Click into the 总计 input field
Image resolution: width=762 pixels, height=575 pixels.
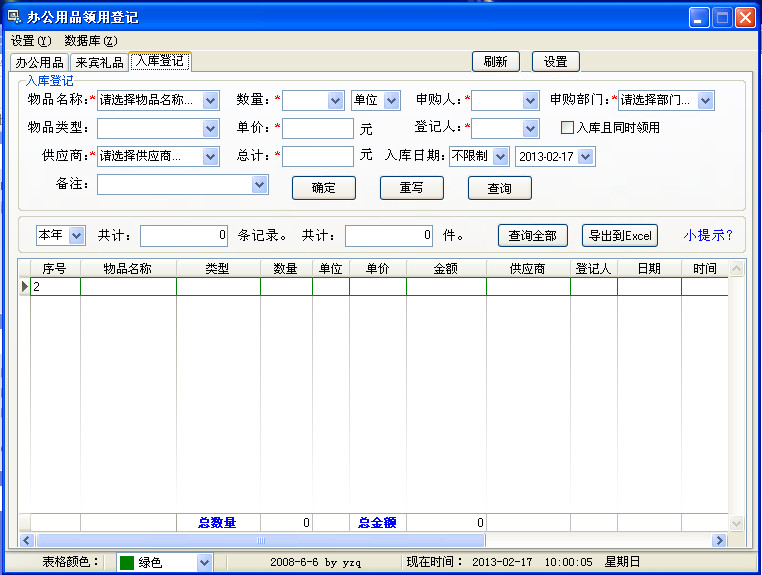click(318, 157)
